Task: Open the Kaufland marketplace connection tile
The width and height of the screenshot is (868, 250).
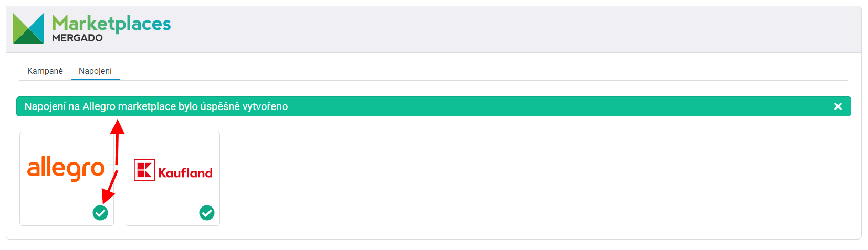Action: coord(173,179)
